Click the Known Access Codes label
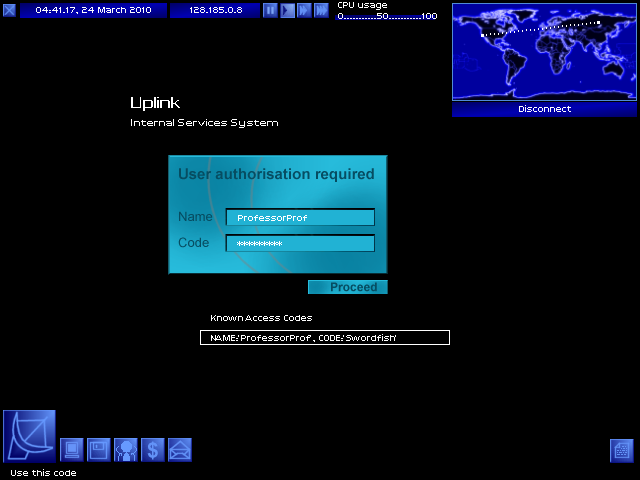 [261, 318]
